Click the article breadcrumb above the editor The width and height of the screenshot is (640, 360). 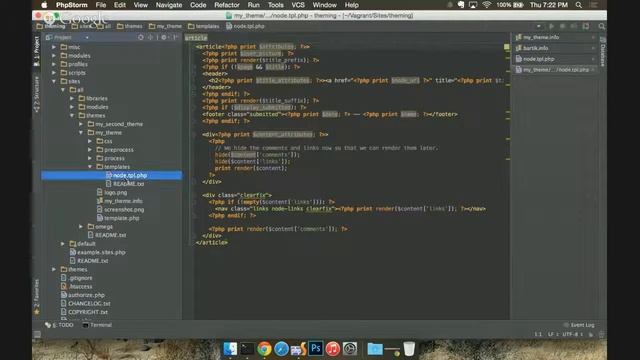click(x=196, y=38)
